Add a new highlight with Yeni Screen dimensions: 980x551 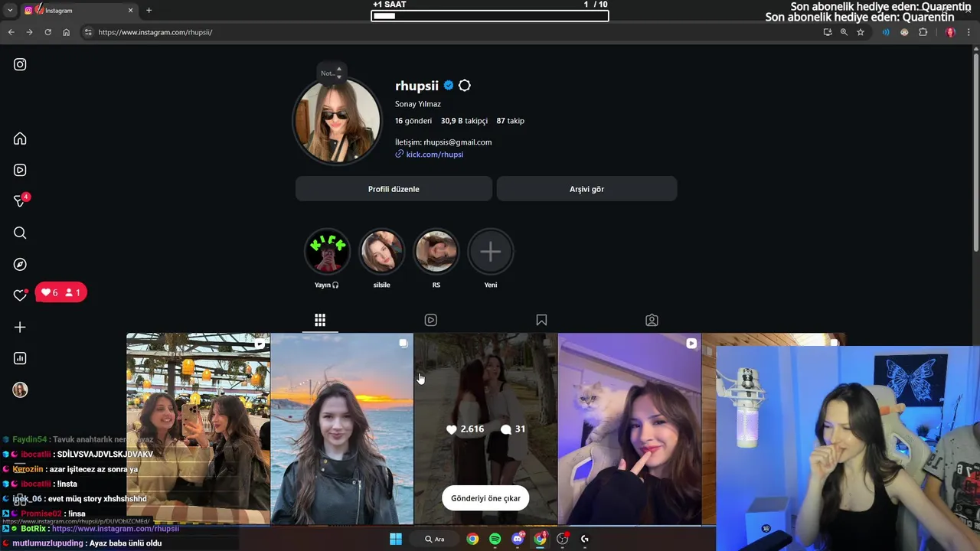point(491,251)
